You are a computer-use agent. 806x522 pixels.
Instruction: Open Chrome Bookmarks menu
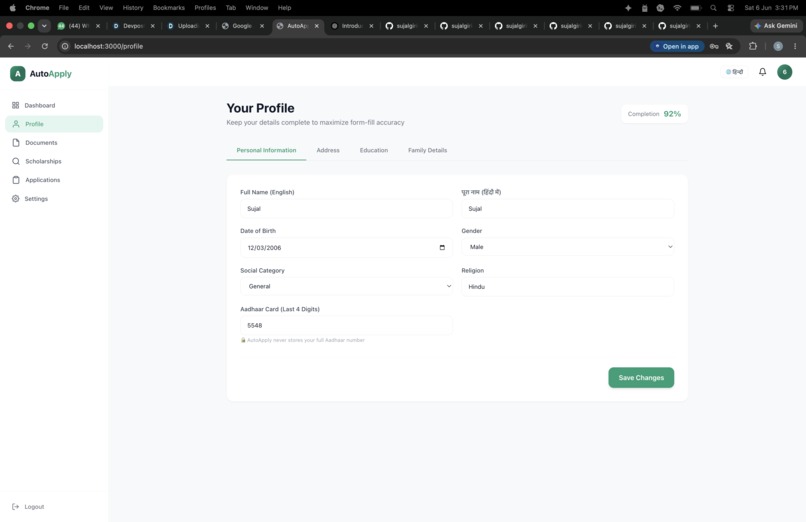[x=169, y=8]
